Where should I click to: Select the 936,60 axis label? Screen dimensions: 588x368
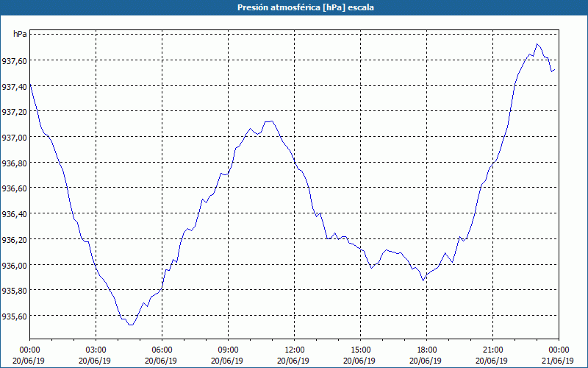click(x=15, y=188)
